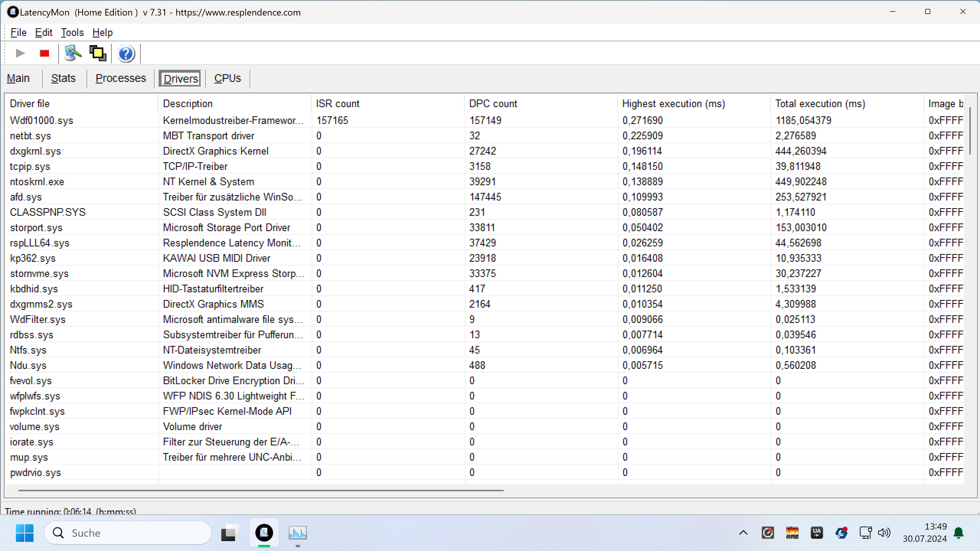Click the green Start monitoring play button

(20, 53)
